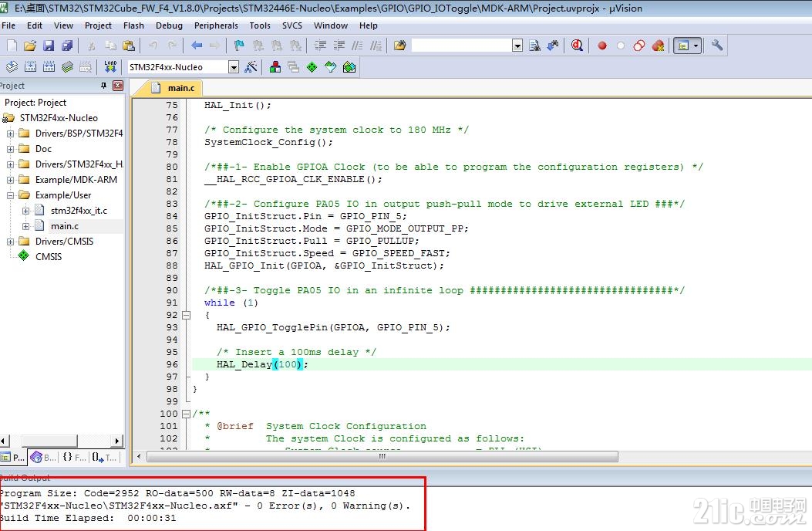Collapse the comment block at line 100
The width and height of the screenshot is (812, 531).
pos(187,414)
